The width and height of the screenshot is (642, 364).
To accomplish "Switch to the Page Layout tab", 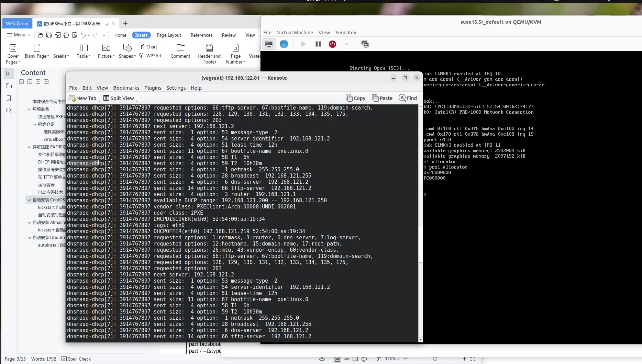I will 168,35.
